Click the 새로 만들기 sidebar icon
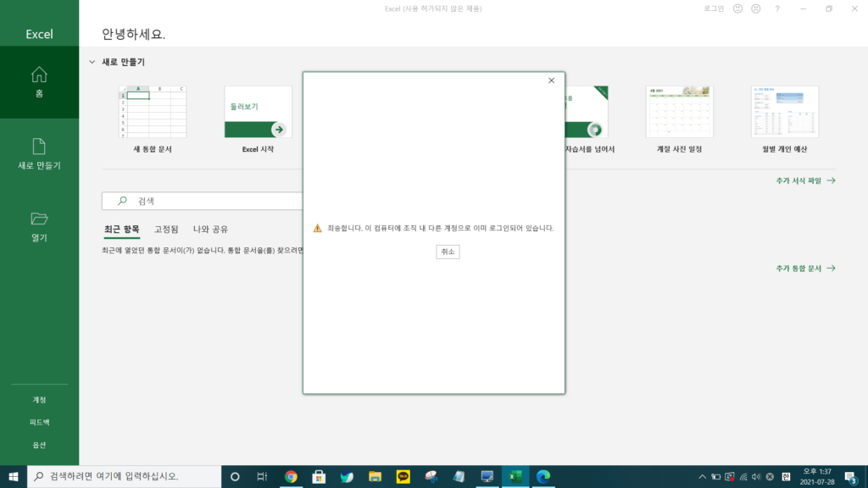Image resolution: width=868 pixels, height=488 pixels. [x=39, y=153]
